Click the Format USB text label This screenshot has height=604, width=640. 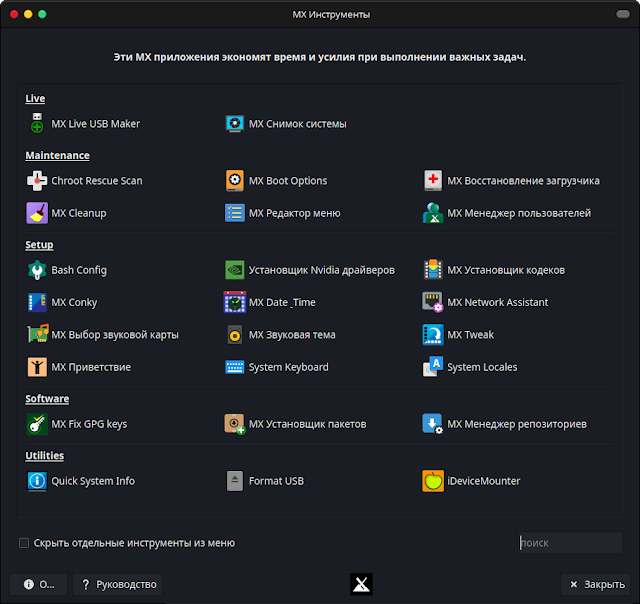coord(276,481)
